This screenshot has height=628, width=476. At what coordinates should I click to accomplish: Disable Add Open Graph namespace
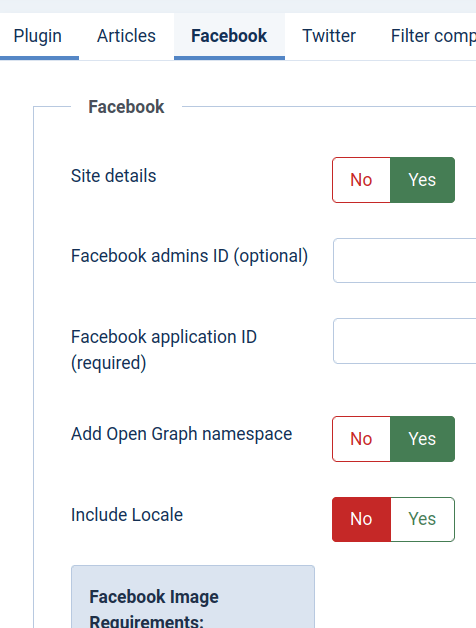[361, 439]
